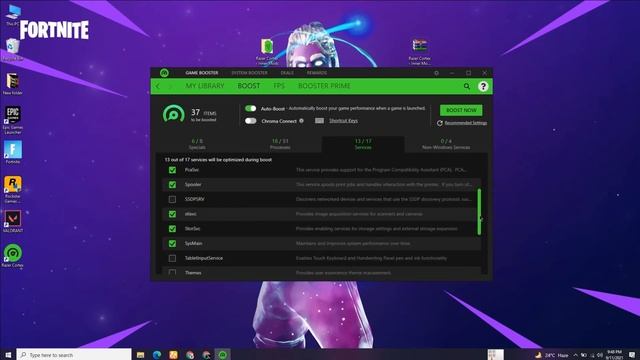The width and height of the screenshot is (640, 360).
Task: Select the Services 13/17 tab
Action: coord(363,144)
